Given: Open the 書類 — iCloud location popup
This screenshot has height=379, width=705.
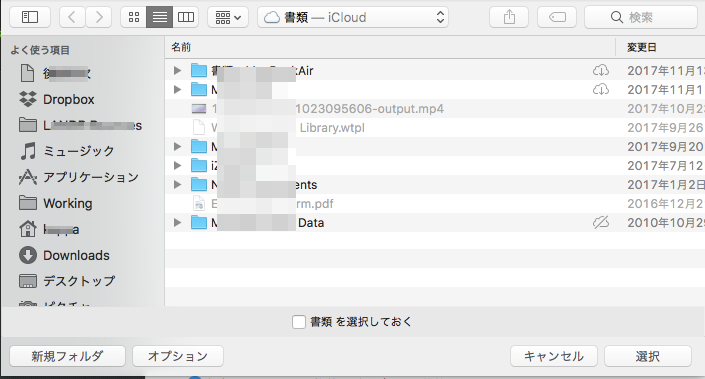Looking at the screenshot, I should point(353,17).
